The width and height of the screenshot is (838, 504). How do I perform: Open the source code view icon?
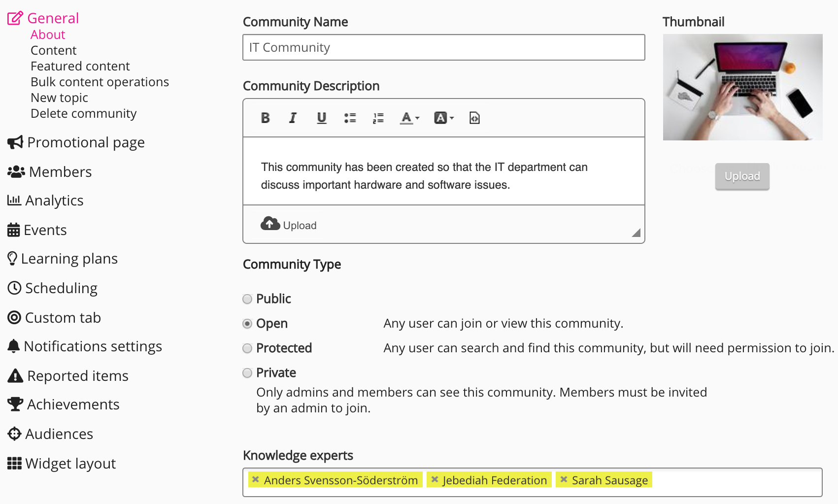(x=474, y=118)
